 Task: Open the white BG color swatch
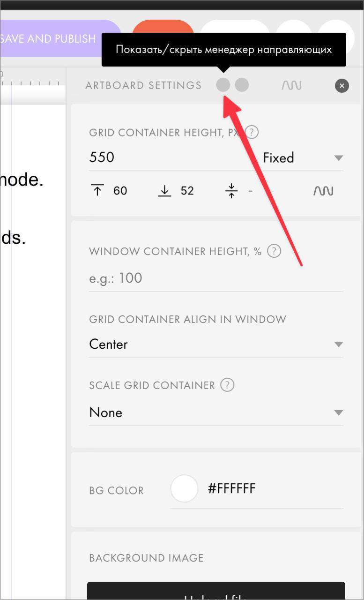coord(184,489)
